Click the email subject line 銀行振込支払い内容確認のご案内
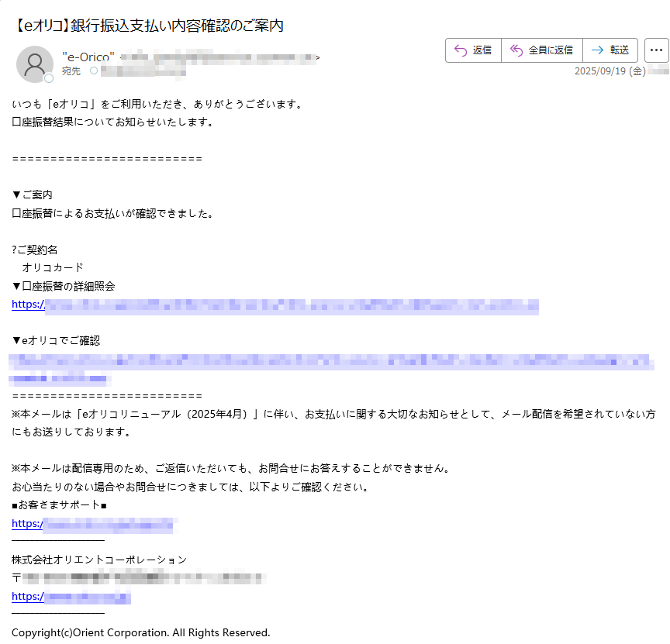 coord(148,26)
